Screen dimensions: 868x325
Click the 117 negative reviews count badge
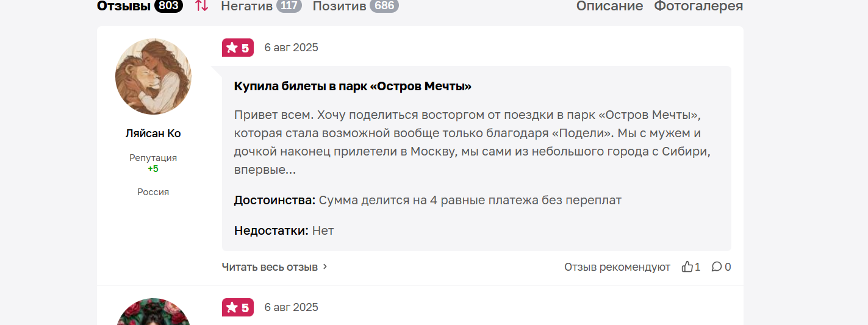tap(289, 6)
